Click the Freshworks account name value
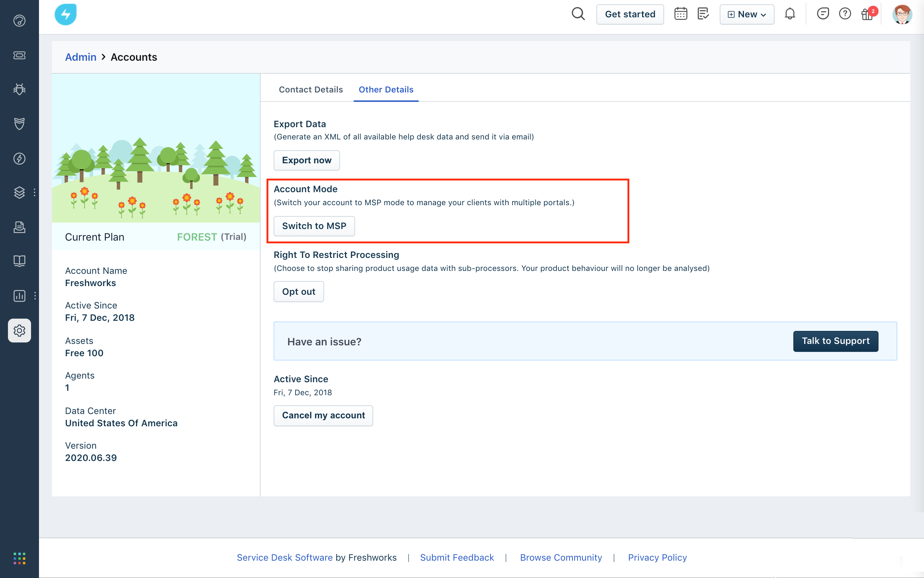The height and width of the screenshot is (578, 924). (x=91, y=283)
